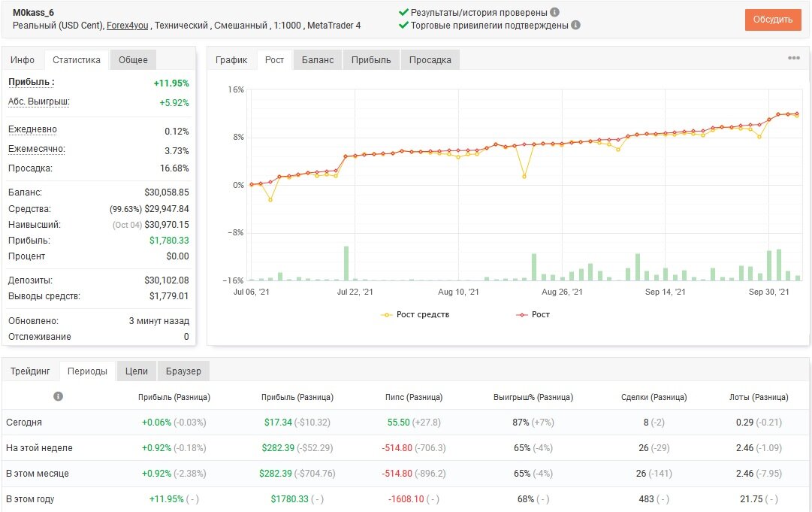
Task: Click the info icon in periods table header
Action: [58, 396]
